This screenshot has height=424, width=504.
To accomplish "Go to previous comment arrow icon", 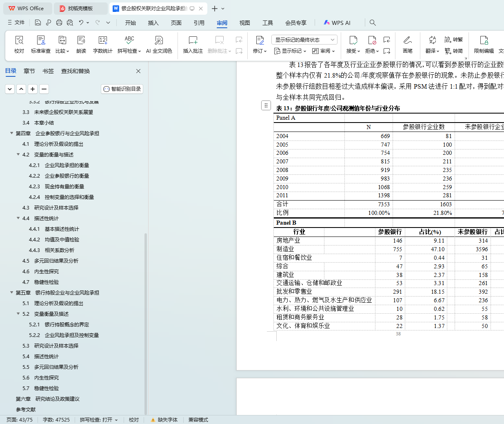I will click(x=239, y=40).
